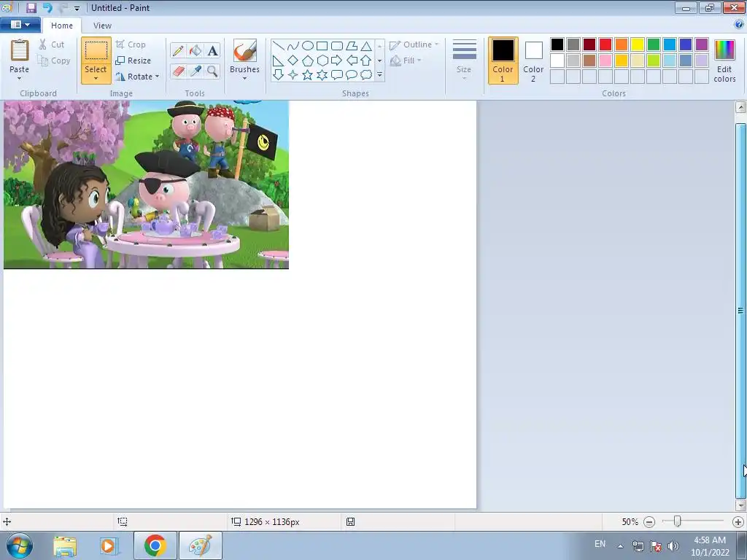
Task: Choose the Five-point star shape
Action: point(308,75)
